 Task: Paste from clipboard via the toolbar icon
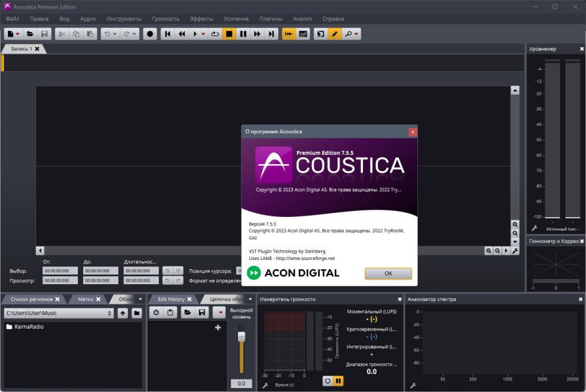click(x=90, y=34)
